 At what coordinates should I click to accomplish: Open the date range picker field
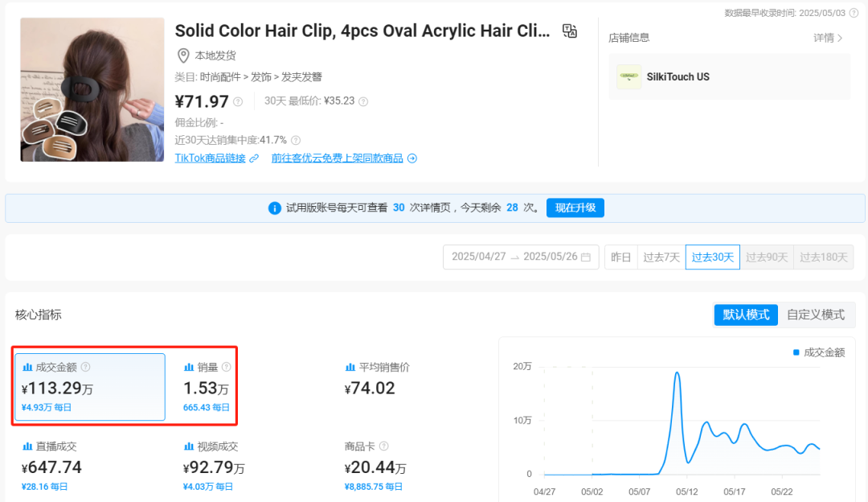point(520,257)
